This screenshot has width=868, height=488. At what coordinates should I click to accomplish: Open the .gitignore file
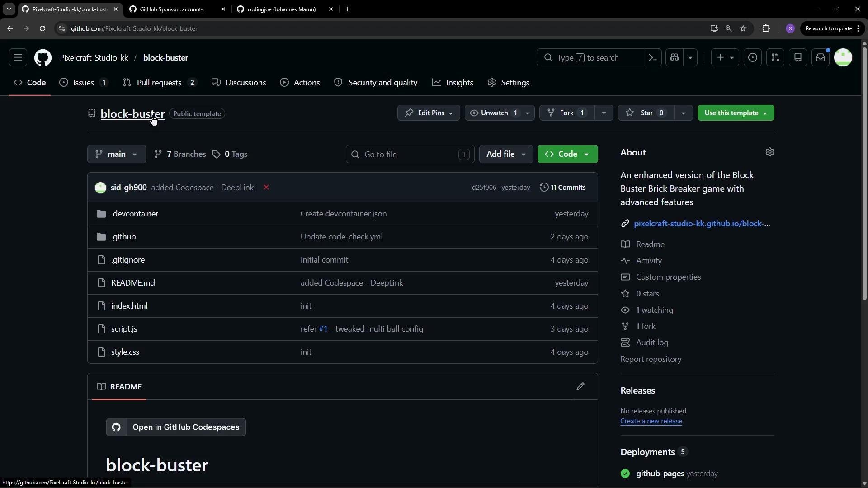[128, 260]
